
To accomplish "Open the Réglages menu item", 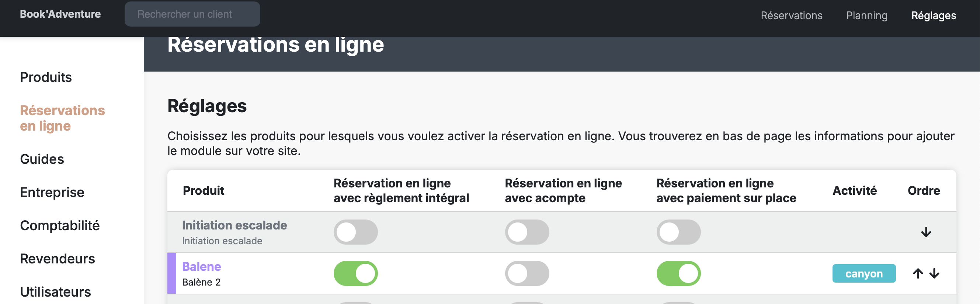I will (933, 15).
